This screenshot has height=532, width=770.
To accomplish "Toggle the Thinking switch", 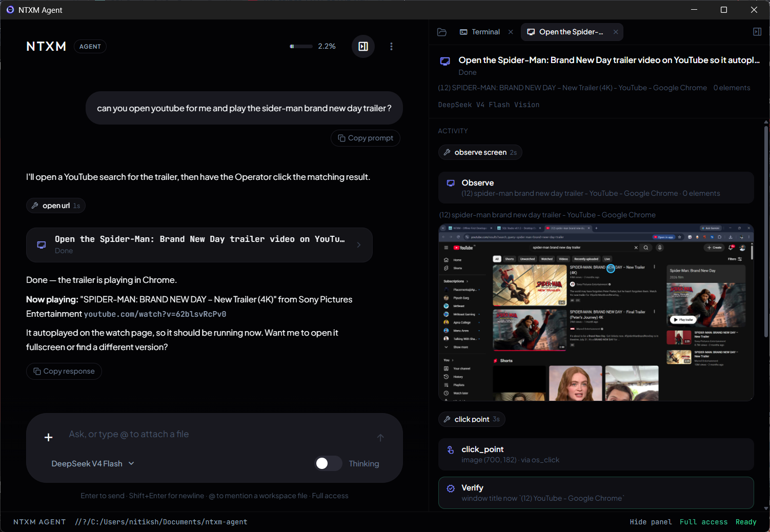I will 328,463.
